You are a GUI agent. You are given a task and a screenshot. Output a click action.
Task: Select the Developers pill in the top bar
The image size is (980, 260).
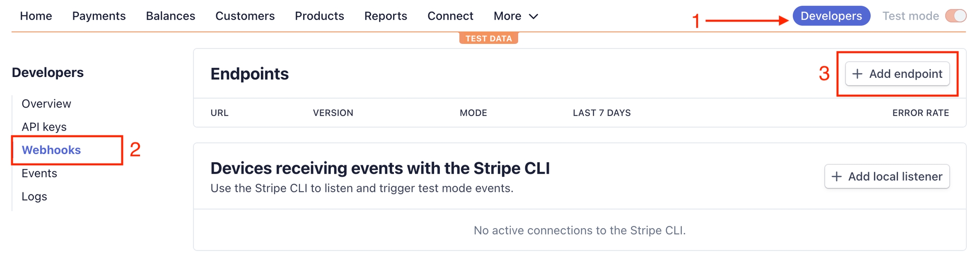point(831,16)
